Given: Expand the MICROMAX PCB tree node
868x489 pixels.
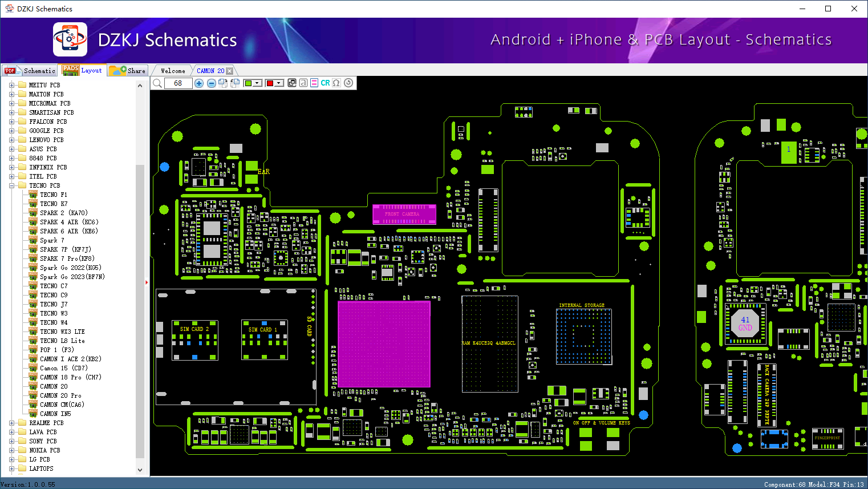Looking at the screenshot, I should [11, 103].
